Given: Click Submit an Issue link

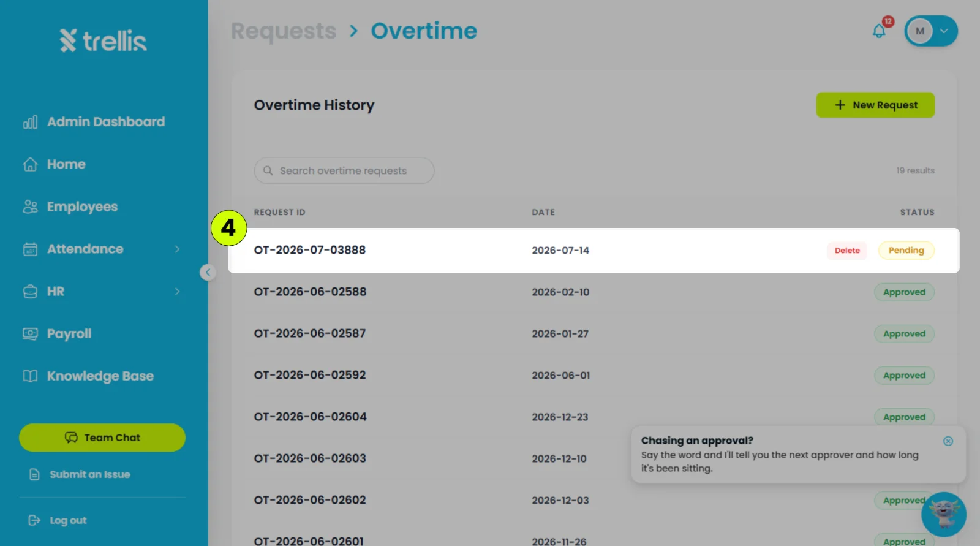Looking at the screenshot, I should [80, 474].
